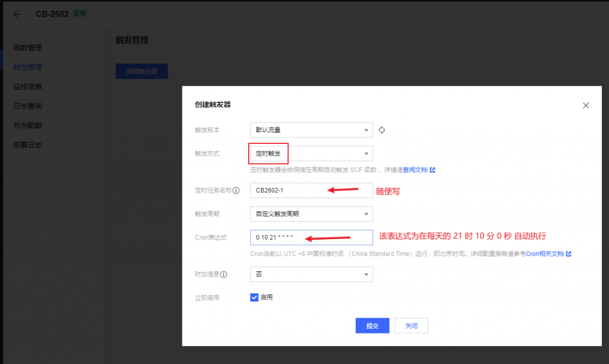Open 监控信息 in the sidebar
This screenshot has width=609, height=364.
[x=27, y=87]
